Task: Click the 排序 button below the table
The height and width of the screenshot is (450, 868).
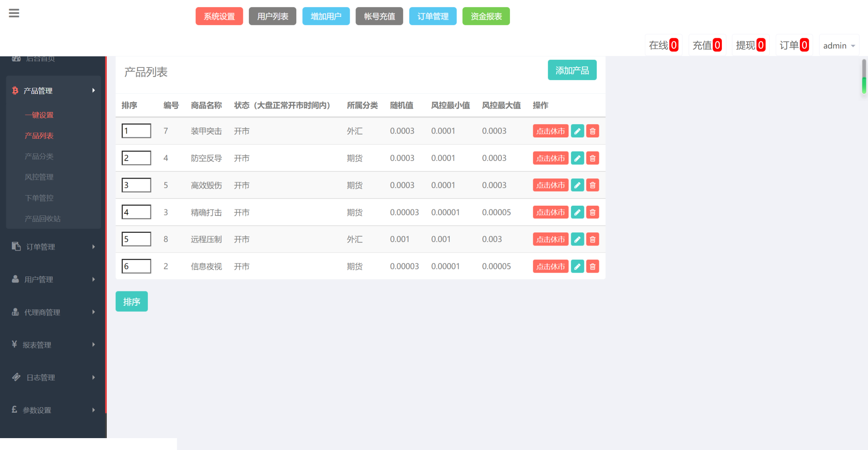Action: (x=132, y=302)
